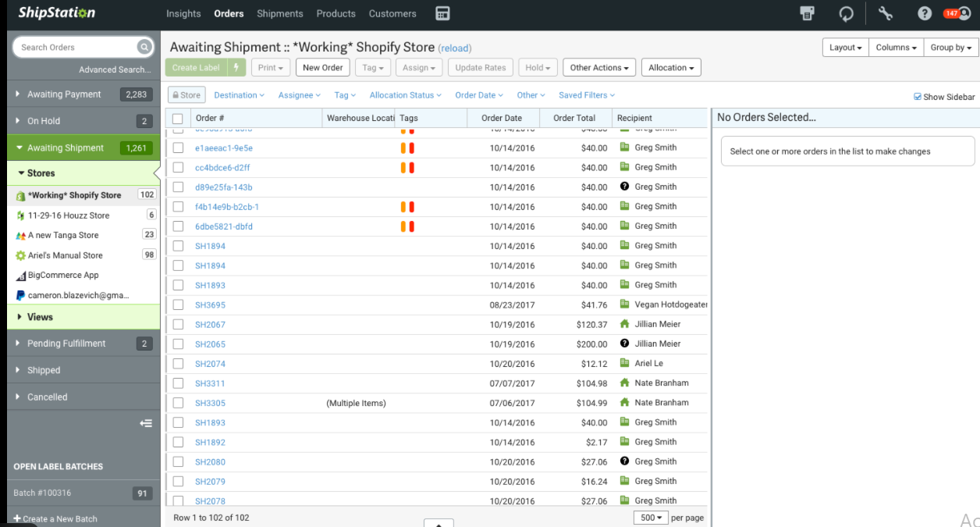Switch to the Customers tab
The image size is (980, 527).
point(392,14)
